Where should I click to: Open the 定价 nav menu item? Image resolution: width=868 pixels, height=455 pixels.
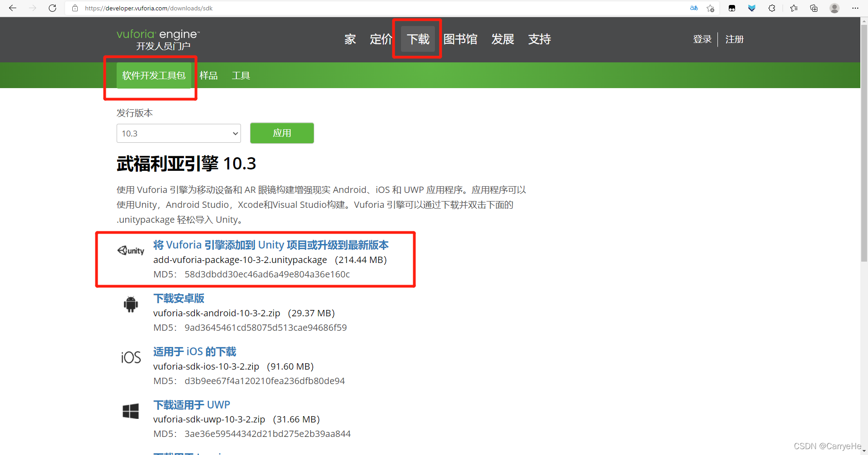coord(381,39)
